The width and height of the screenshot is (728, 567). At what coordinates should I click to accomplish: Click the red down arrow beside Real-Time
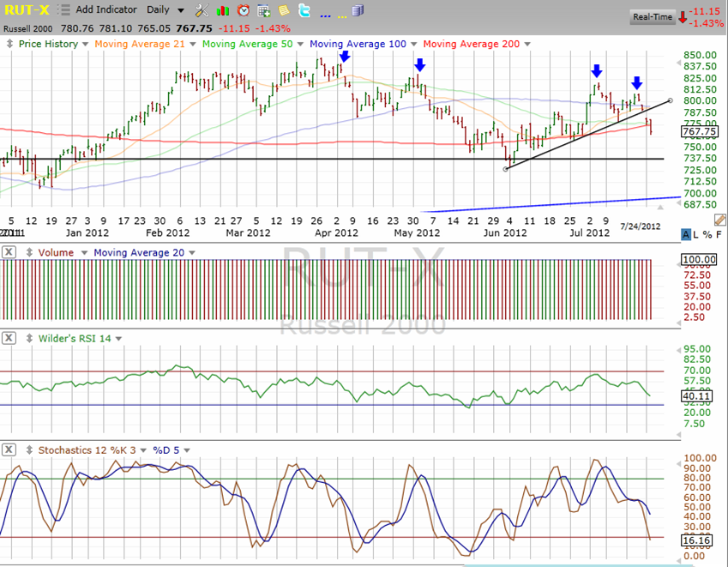tap(683, 17)
